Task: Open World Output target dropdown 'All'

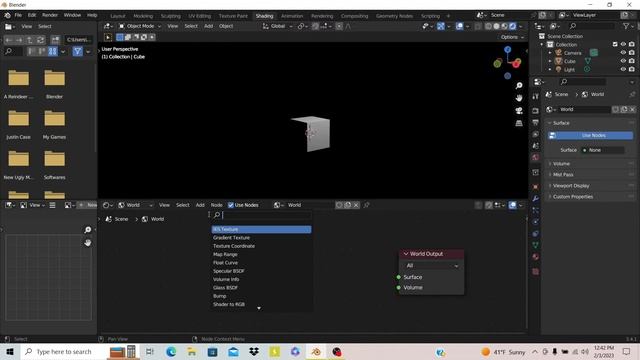Action: (x=431, y=266)
